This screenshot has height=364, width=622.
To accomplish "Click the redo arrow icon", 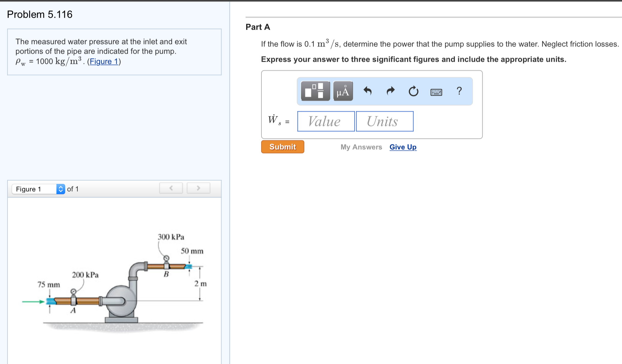I will click(390, 91).
